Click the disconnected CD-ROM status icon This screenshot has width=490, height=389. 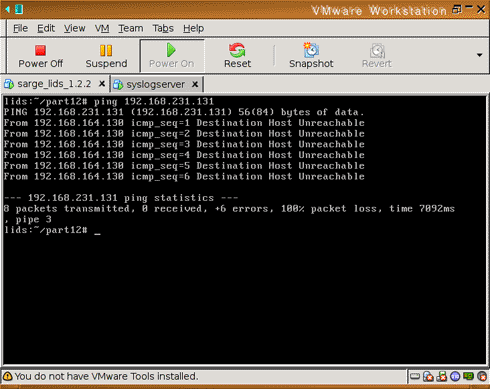coord(428,376)
